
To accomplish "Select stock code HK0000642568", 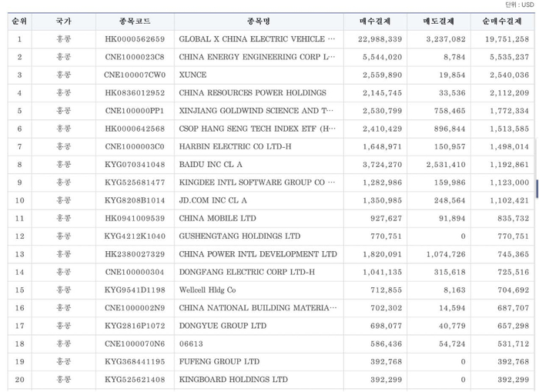I will pyautogui.click(x=135, y=129).
